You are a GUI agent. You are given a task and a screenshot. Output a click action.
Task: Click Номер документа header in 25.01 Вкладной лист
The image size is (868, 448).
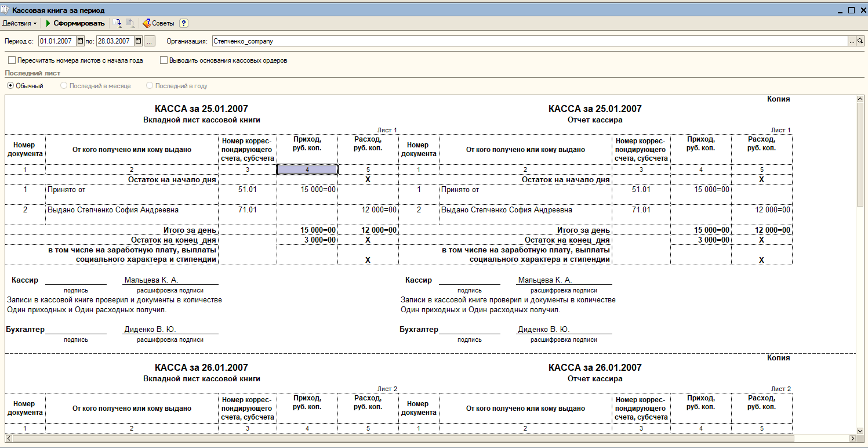pos(25,150)
